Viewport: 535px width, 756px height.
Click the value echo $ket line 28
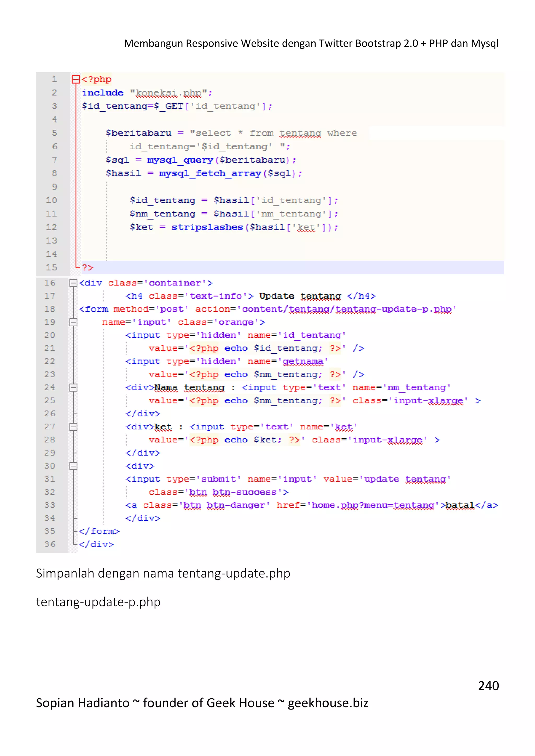294,440
